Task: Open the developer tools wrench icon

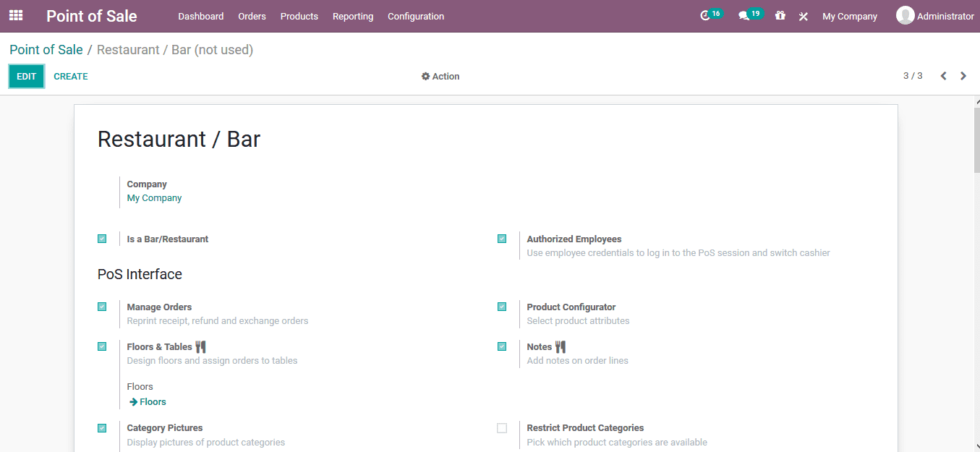Action: coord(803,15)
